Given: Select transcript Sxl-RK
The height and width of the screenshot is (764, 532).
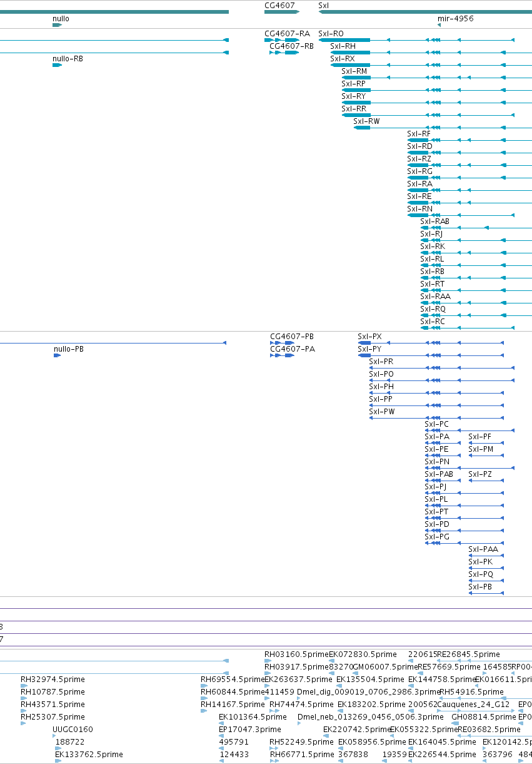Looking at the screenshot, I should [x=433, y=247].
